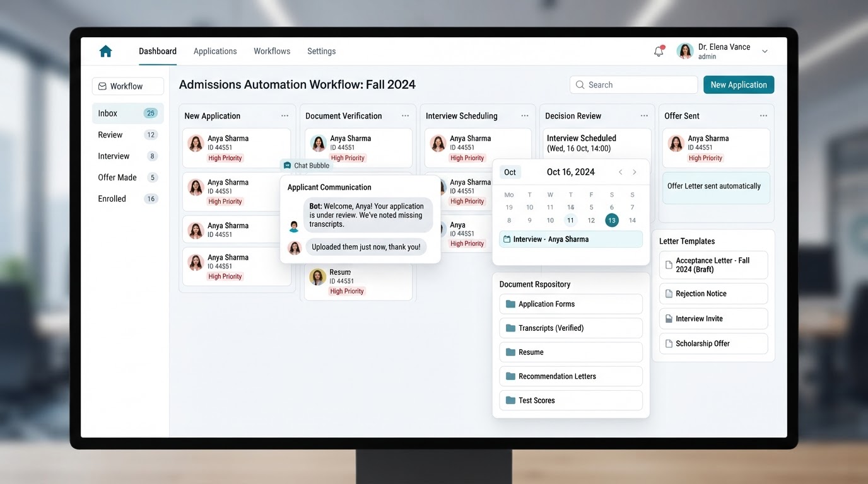Screen dimensions: 868x484
Task: Open the Scholarship Offer file icon
Action: 669,343
